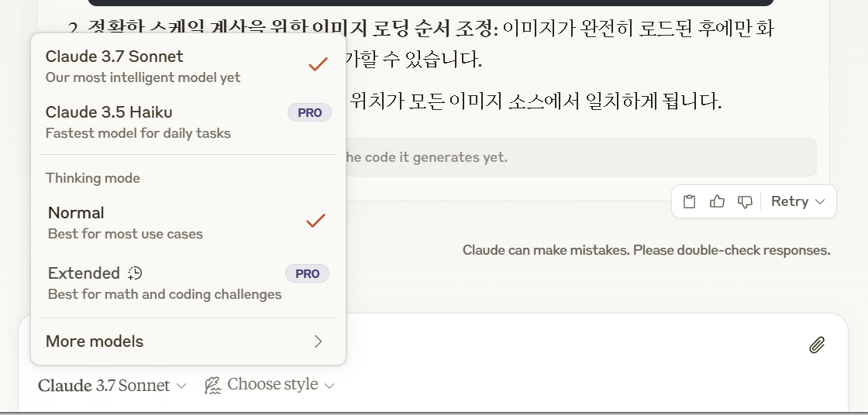Give thumbs up feedback on response
868x415 pixels.
(717, 201)
